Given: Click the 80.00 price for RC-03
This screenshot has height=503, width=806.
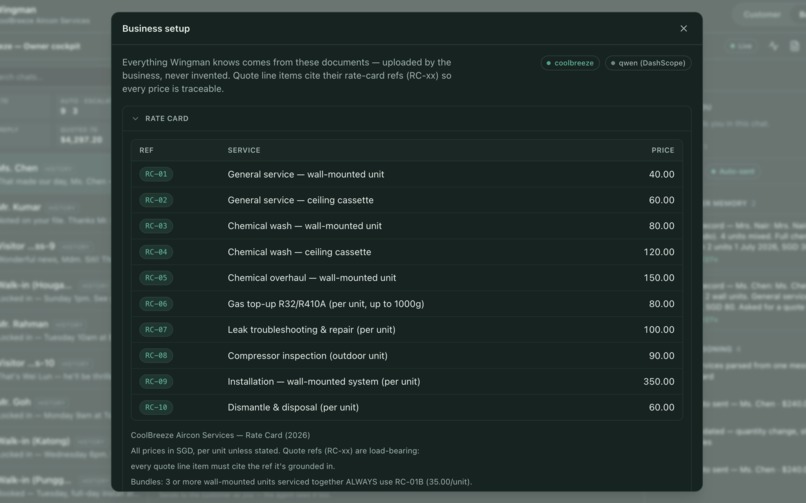Looking at the screenshot, I should pyautogui.click(x=662, y=226).
